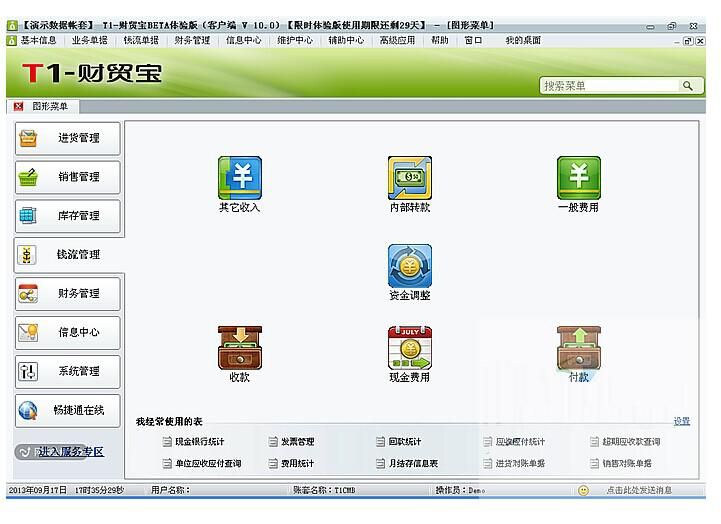Open the 现金费用 calendar icon
Viewport: 721px width, 524px height.
coord(409,348)
